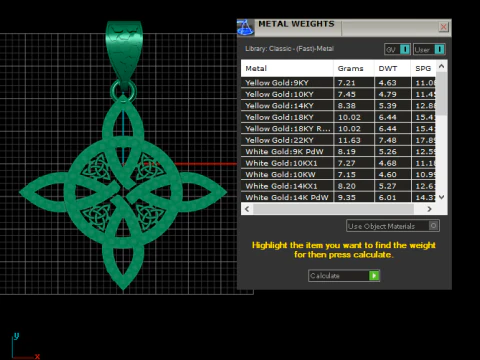Click the Metal column header

(x=287, y=69)
